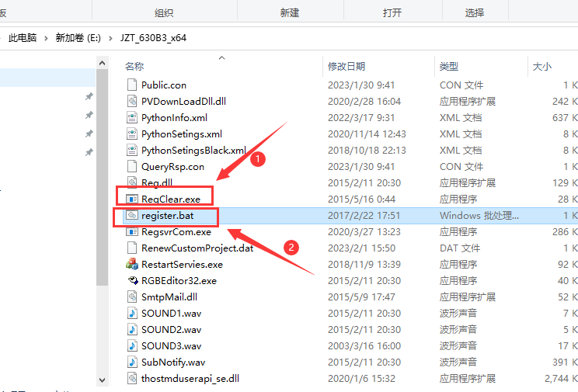This screenshot has height=392, width=578.
Task: Click the Public.con file icon
Action: (132, 85)
